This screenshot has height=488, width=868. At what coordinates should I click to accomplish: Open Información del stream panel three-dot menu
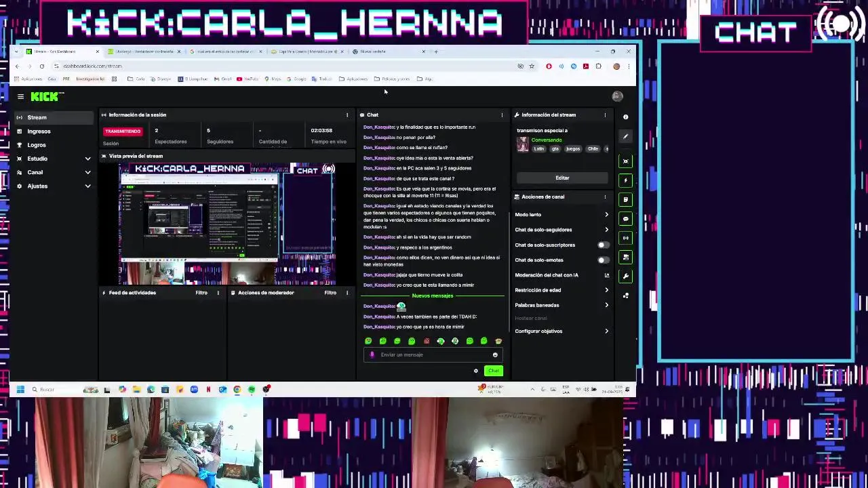tap(605, 115)
